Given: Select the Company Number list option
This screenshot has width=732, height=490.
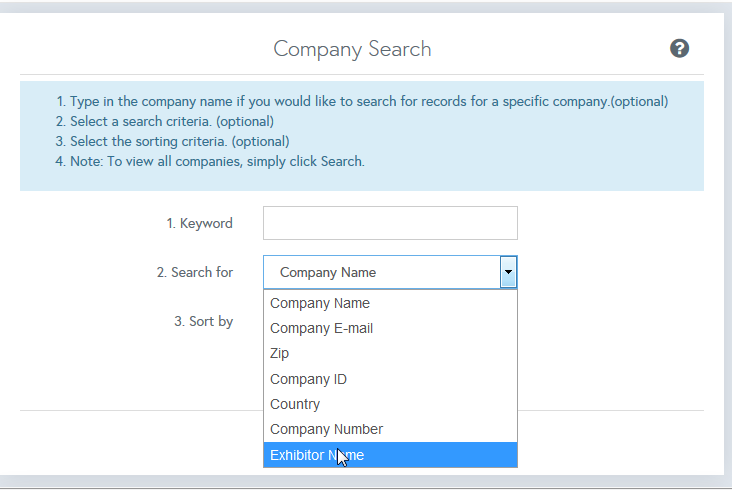Looking at the screenshot, I should pyautogui.click(x=326, y=429).
